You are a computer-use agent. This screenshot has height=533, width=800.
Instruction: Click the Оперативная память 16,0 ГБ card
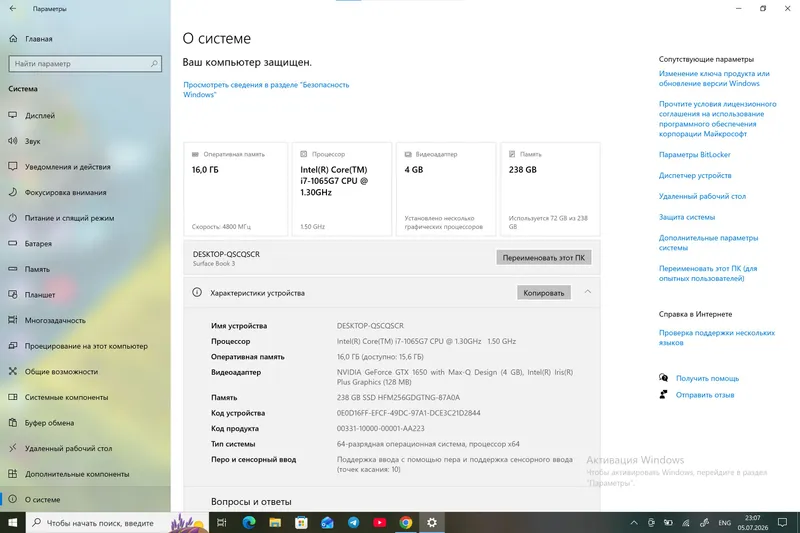tap(236, 189)
